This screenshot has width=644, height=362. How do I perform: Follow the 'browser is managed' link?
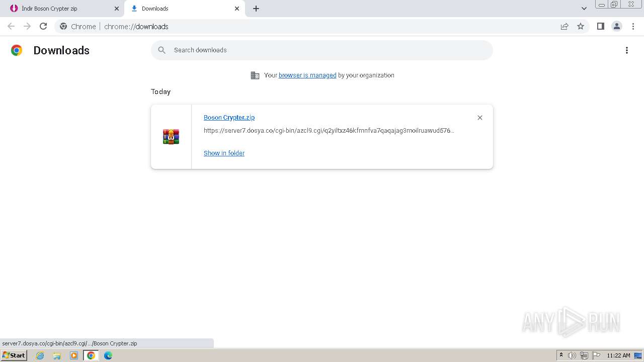[307, 75]
